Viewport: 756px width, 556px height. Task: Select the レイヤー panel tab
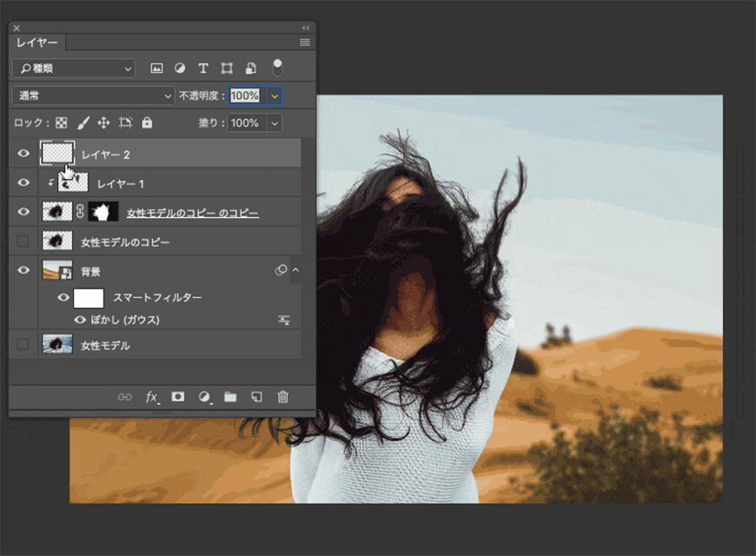click(37, 42)
